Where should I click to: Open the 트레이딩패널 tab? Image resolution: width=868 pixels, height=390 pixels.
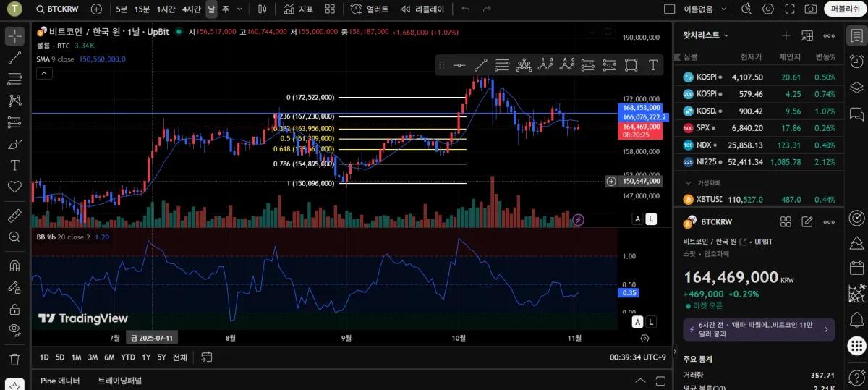[x=119, y=381]
